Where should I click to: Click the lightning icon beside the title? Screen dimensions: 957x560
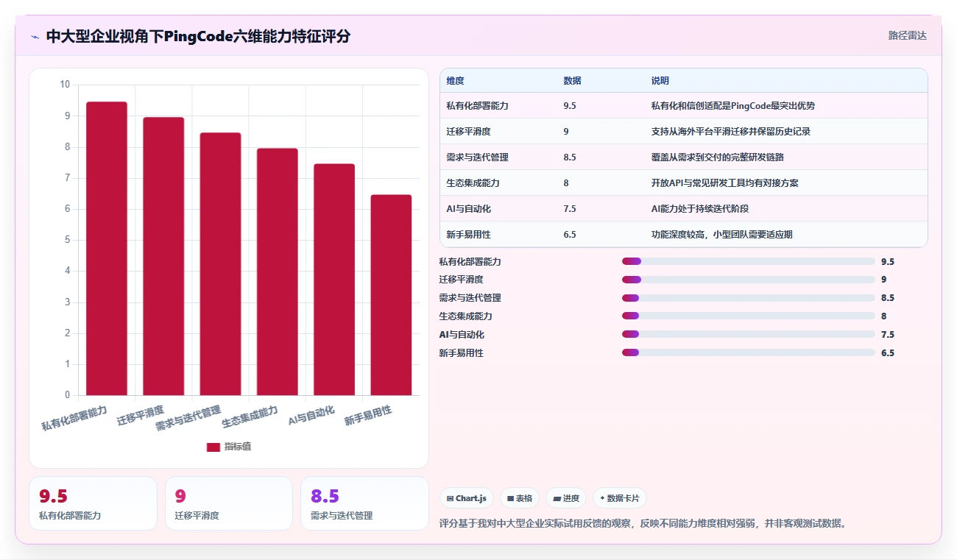pyautogui.click(x=35, y=36)
